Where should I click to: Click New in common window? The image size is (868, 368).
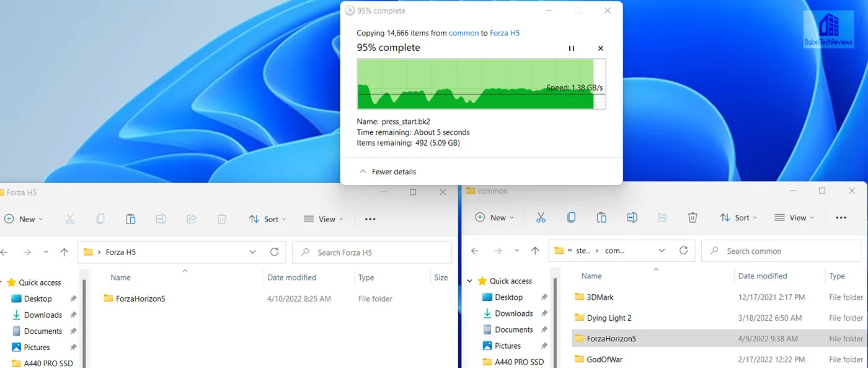click(495, 218)
